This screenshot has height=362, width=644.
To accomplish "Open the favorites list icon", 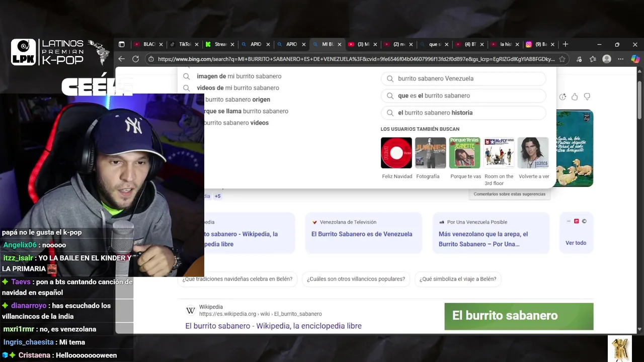I will (x=593, y=59).
